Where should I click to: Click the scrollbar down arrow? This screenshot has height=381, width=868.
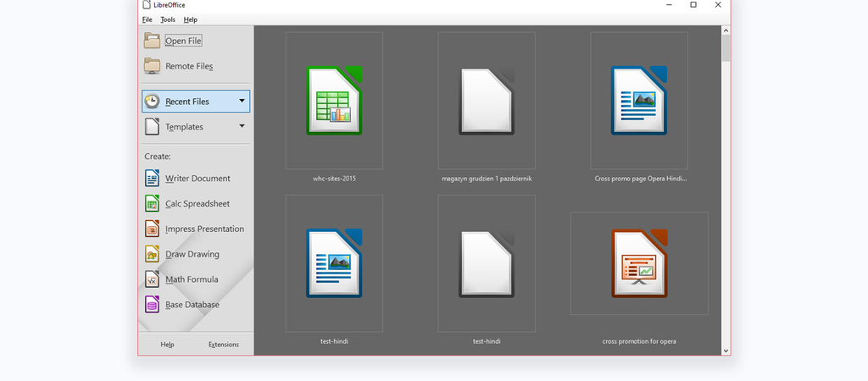[x=726, y=350]
